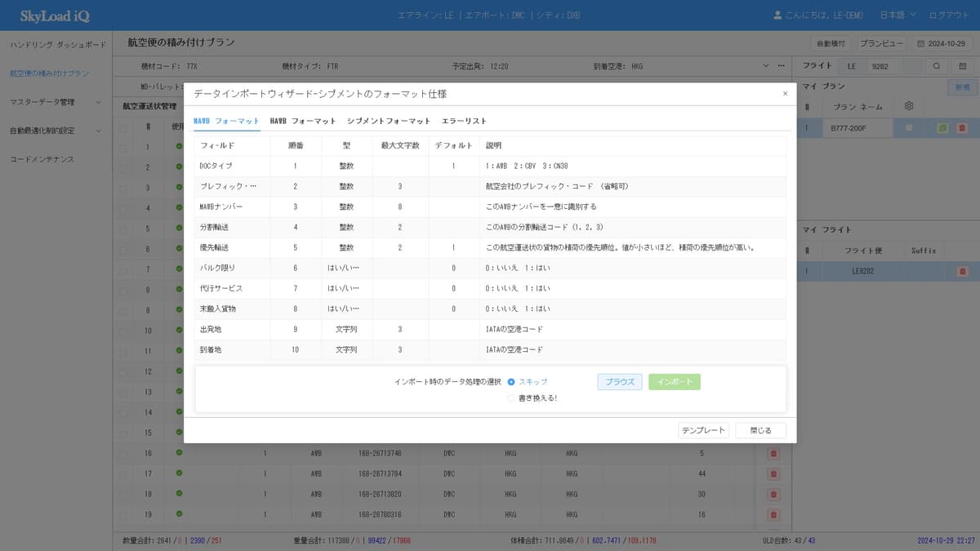Open the three-dot more options menu
This screenshot has height=551, width=980.
click(x=781, y=65)
